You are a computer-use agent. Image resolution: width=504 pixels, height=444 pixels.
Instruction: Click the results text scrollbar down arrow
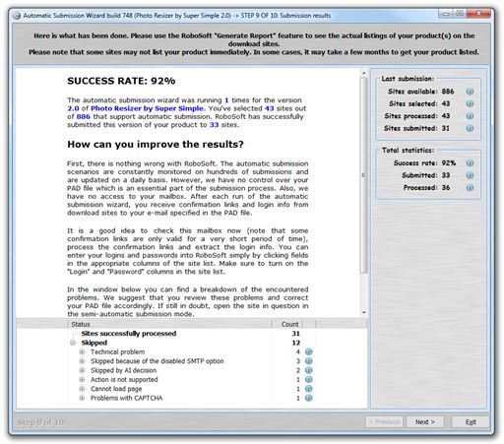point(363,312)
